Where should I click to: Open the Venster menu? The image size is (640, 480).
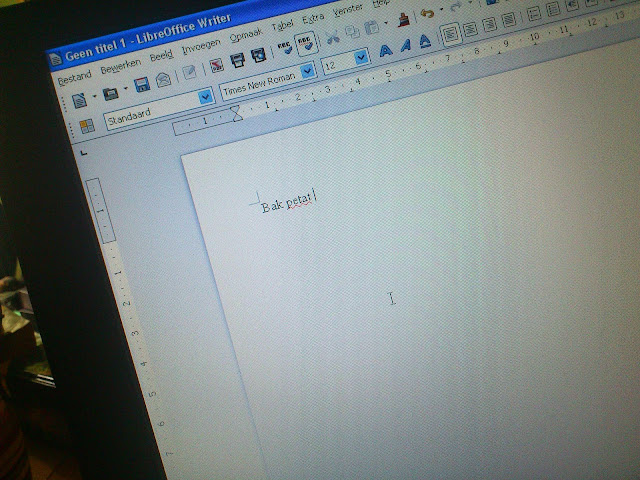(348, 9)
